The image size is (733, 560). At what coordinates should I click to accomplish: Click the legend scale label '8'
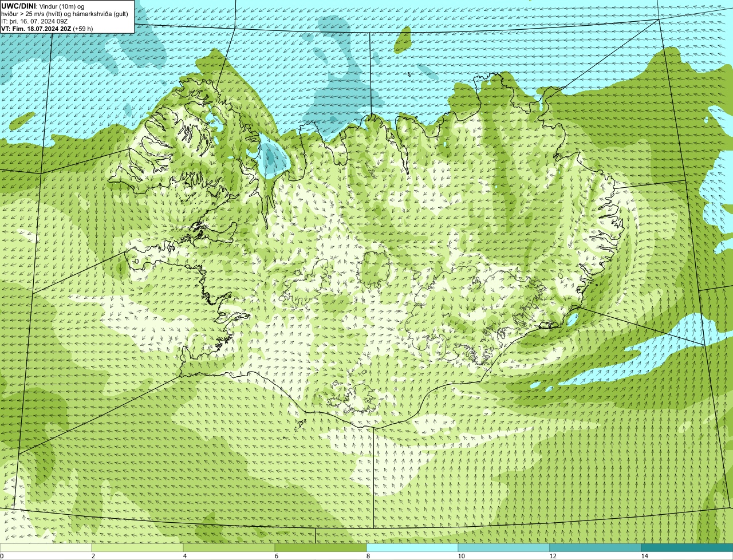(x=368, y=556)
